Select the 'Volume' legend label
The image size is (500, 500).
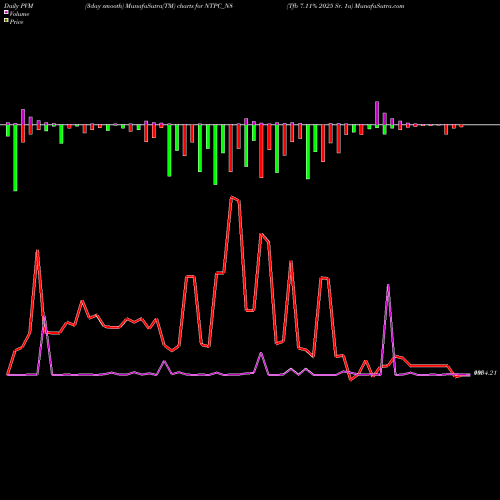pos(19,14)
